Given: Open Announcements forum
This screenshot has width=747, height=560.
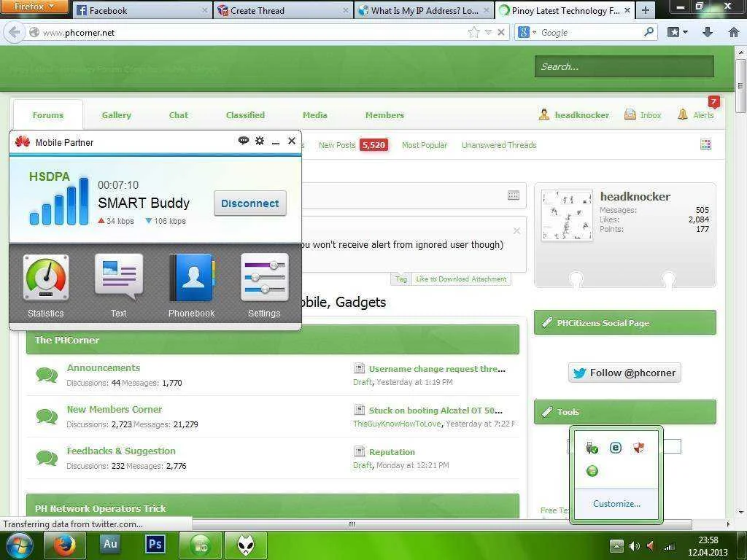Looking at the screenshot, I should click(104, 367).
